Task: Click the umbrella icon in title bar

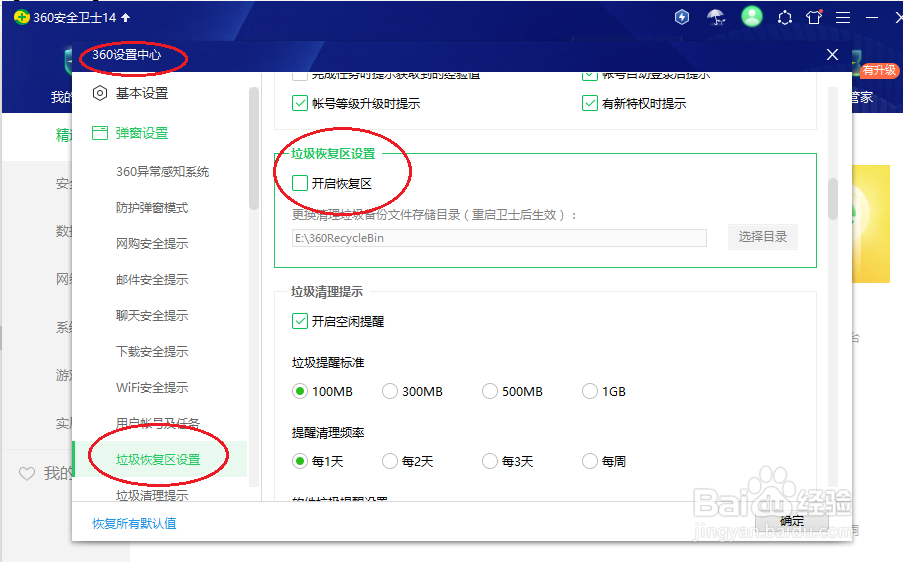Action: click(x=716, y=17)
